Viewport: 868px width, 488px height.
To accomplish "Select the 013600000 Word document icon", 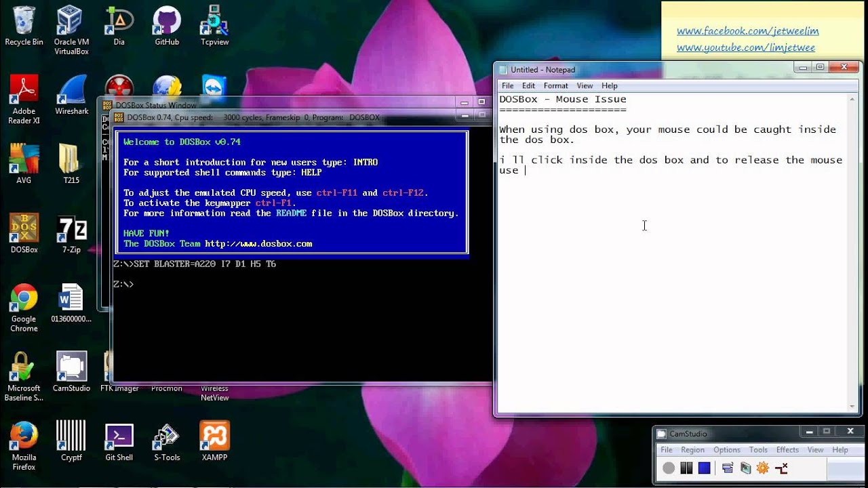I will pos(71,303).
